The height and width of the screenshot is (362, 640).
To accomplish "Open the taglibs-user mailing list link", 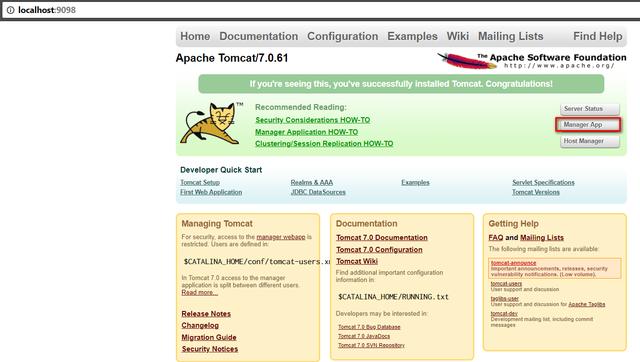I will (x=504, y=299).
